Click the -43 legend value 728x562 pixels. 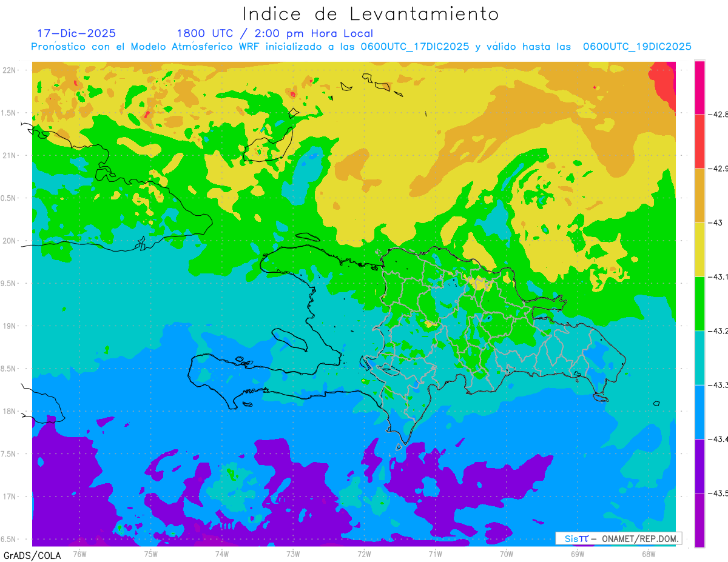coord(716,222)
